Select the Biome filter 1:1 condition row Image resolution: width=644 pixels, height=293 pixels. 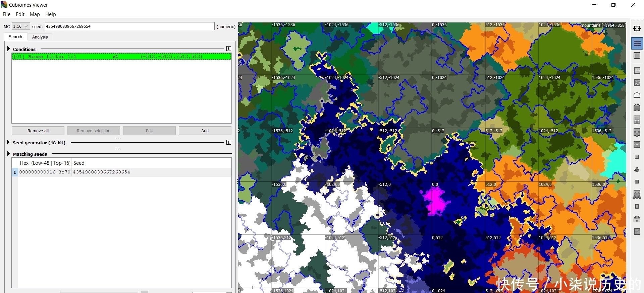(121, 57)
